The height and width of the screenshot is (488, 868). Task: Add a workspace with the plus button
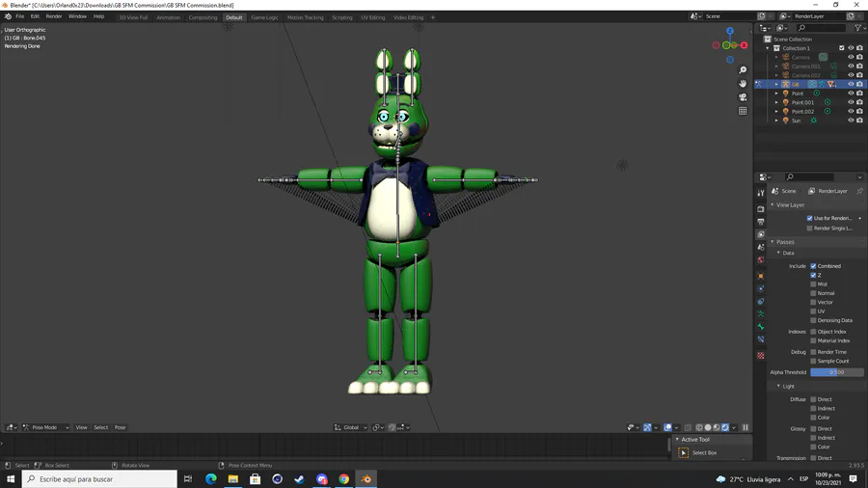pos(433,17)
